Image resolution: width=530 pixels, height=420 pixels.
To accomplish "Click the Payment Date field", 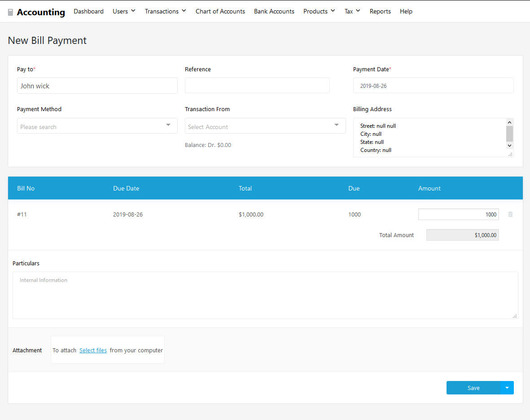I will (x=433, y=86).
